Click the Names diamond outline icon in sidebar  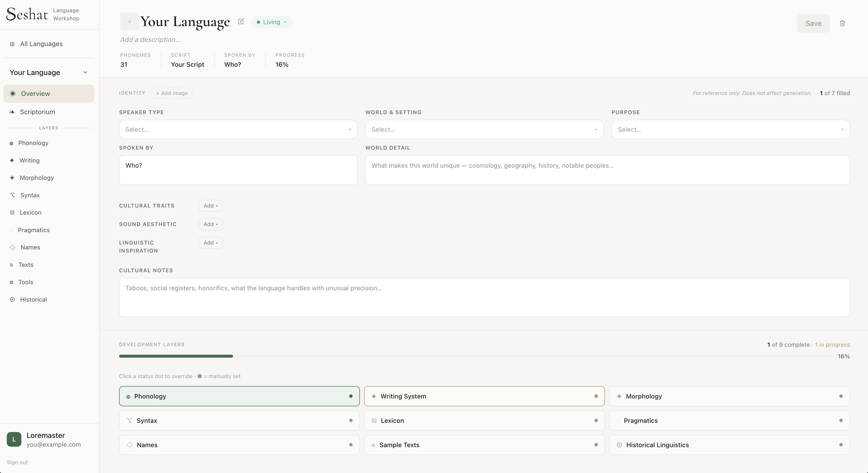(12, 247)
